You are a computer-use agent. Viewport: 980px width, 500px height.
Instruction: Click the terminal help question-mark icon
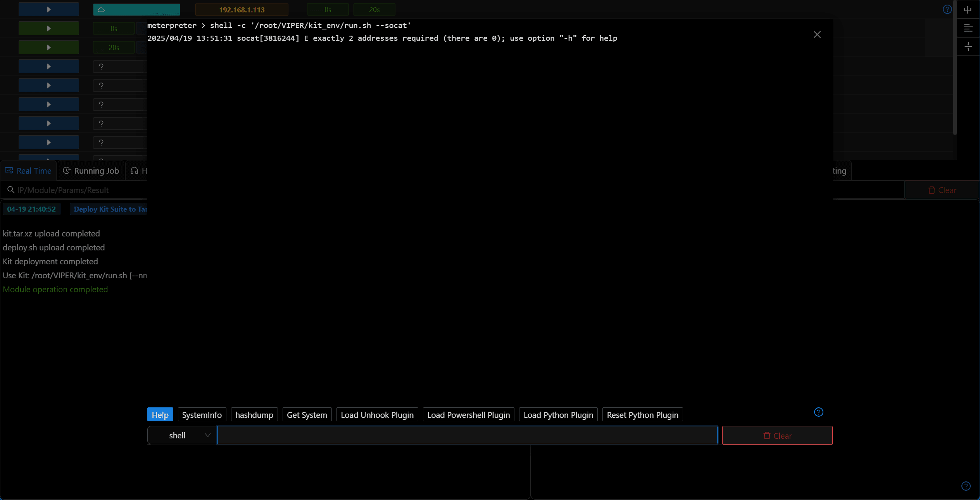click(818, 412)
